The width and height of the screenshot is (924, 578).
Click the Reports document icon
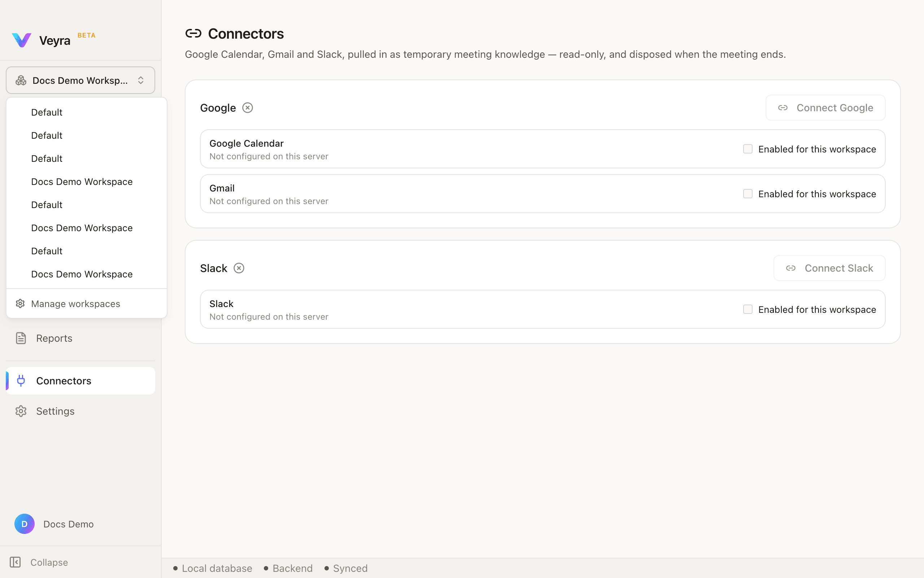[21, 338]
